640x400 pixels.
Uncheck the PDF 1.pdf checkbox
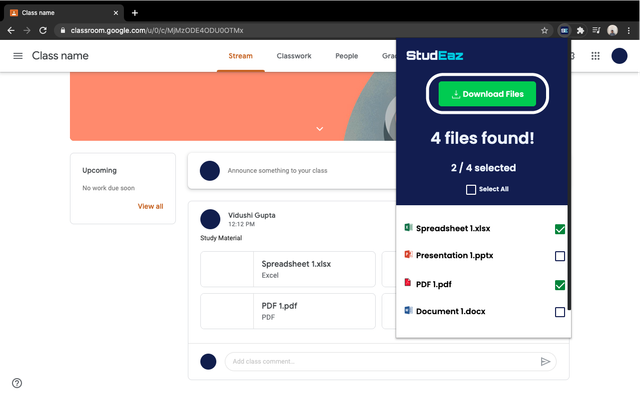point(560,285)
